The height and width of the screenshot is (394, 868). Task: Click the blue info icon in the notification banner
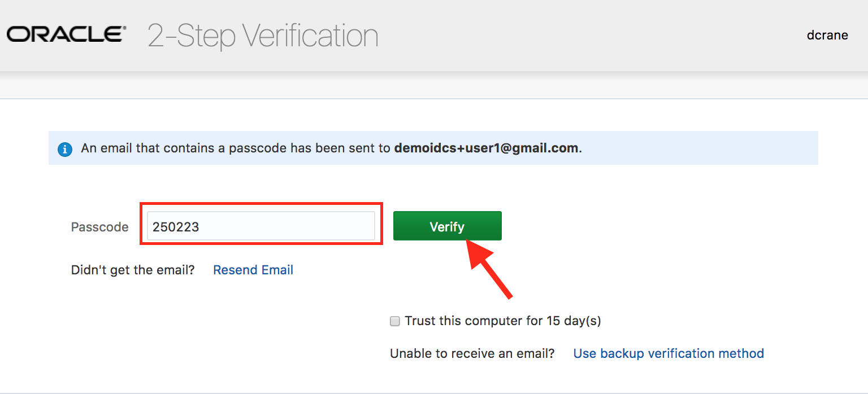(65, 150)
